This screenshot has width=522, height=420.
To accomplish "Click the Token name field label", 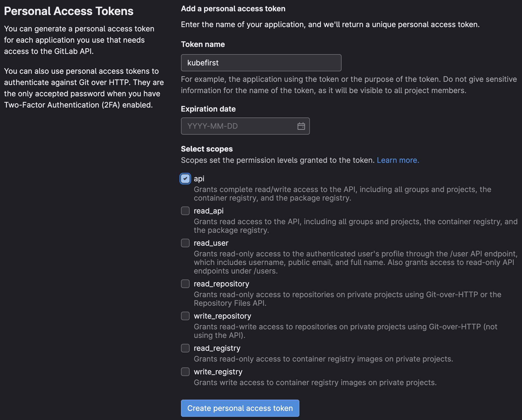I will pos(203,44).
